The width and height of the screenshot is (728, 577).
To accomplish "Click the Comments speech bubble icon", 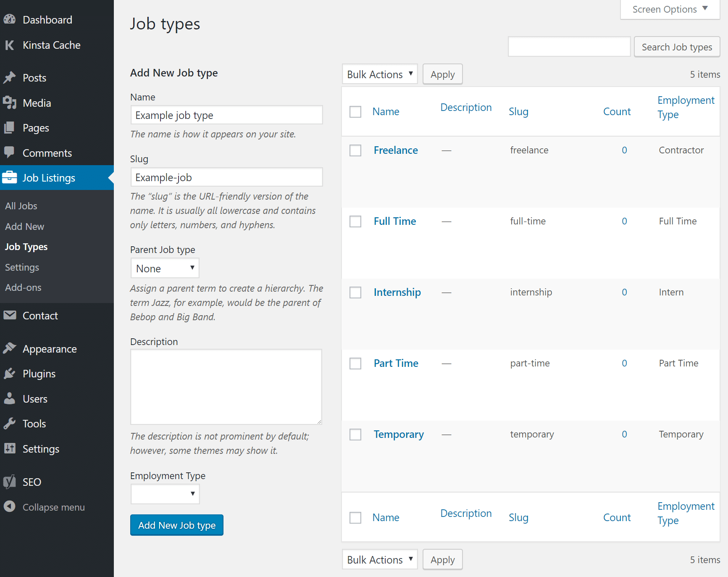I will (x=10, y=153).
